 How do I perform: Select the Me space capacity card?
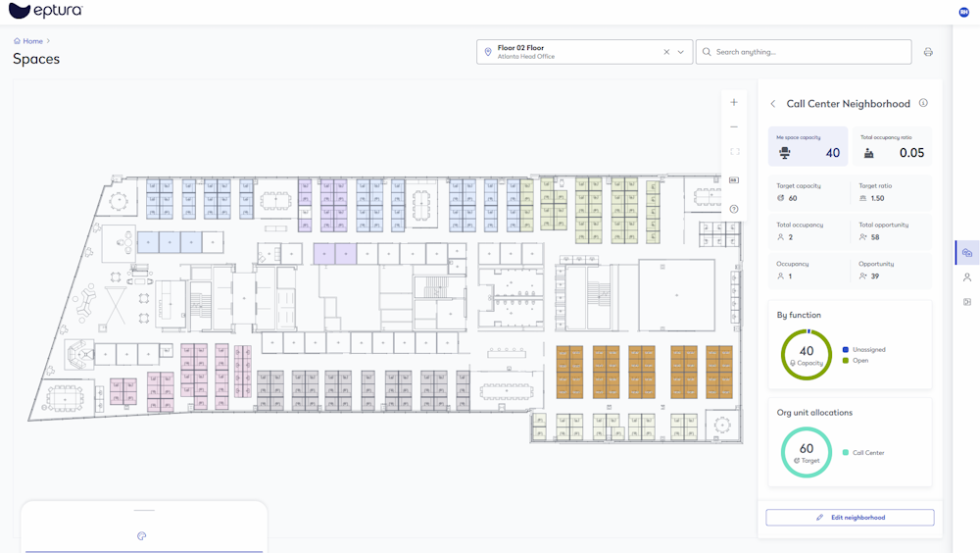808,146
